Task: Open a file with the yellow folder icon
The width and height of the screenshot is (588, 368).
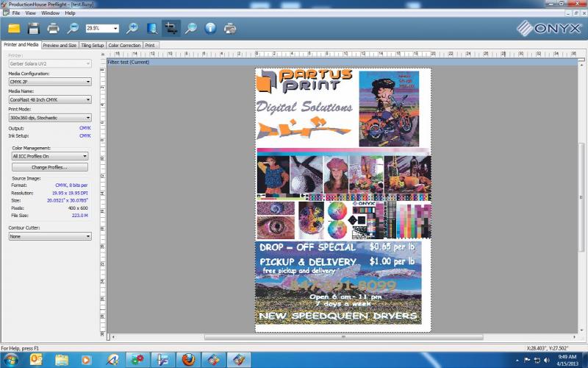Action: click(14, 28)
